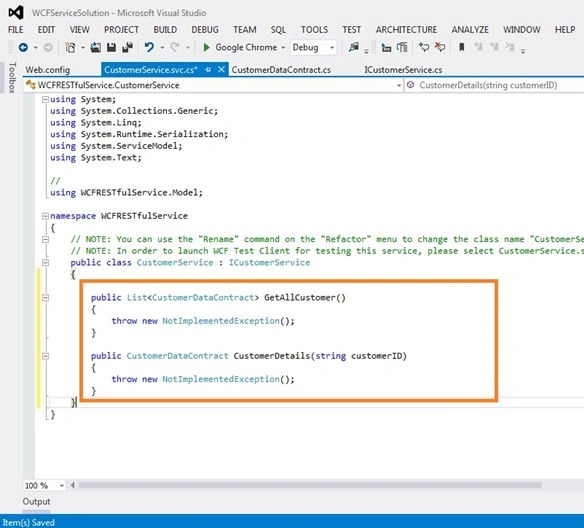Click the bookmark icon in toolbar
584x528 pixels.
pos(461,47)
